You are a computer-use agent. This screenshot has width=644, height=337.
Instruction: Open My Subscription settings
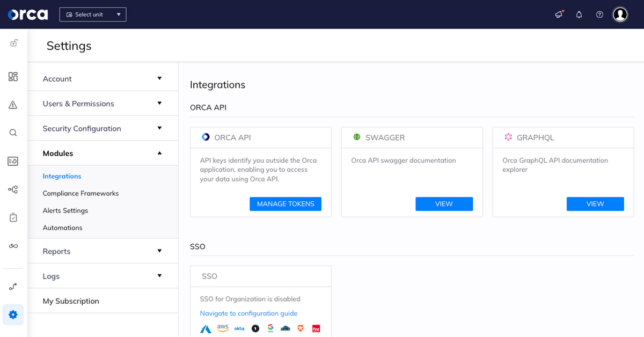click(103, 301)
